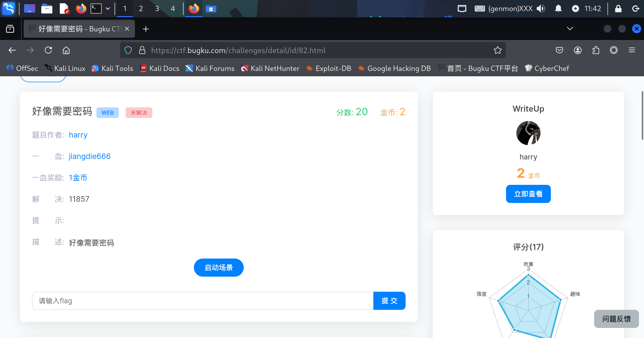Open author harry's profile link
Image resolution: width=644 pixels, height=338 pixels.
[78, 135]
